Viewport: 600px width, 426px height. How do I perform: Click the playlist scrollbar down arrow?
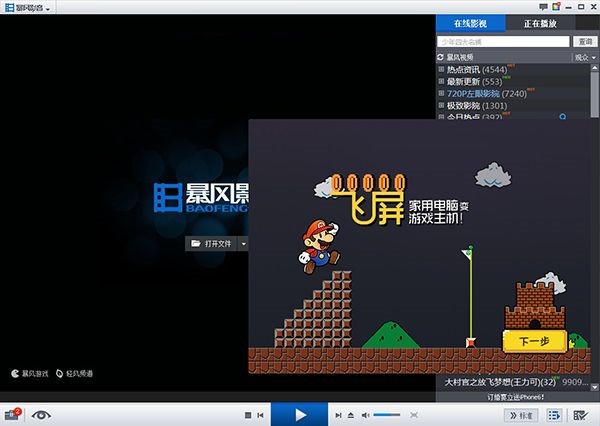(x=594, y=387)
